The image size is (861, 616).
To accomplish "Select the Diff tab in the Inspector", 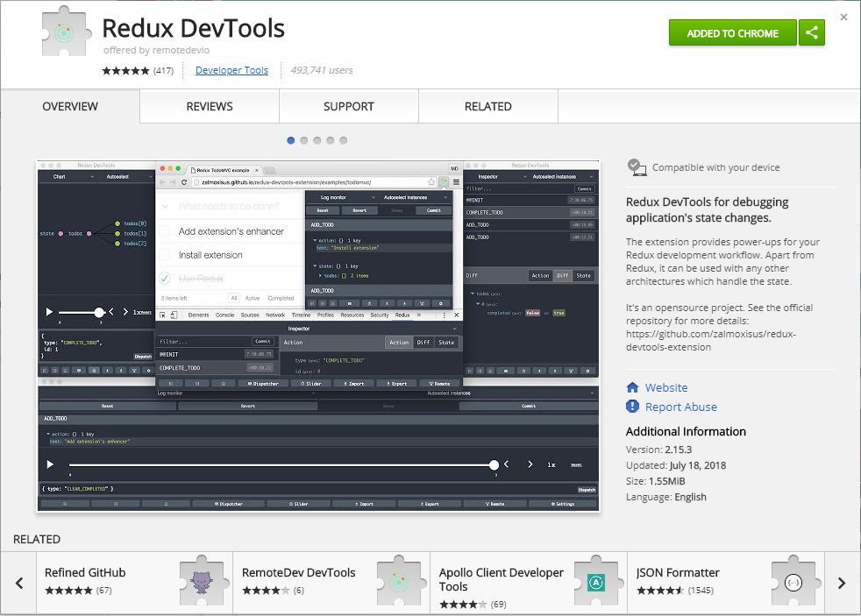I will pyautogui.click(x=423, y=343).
